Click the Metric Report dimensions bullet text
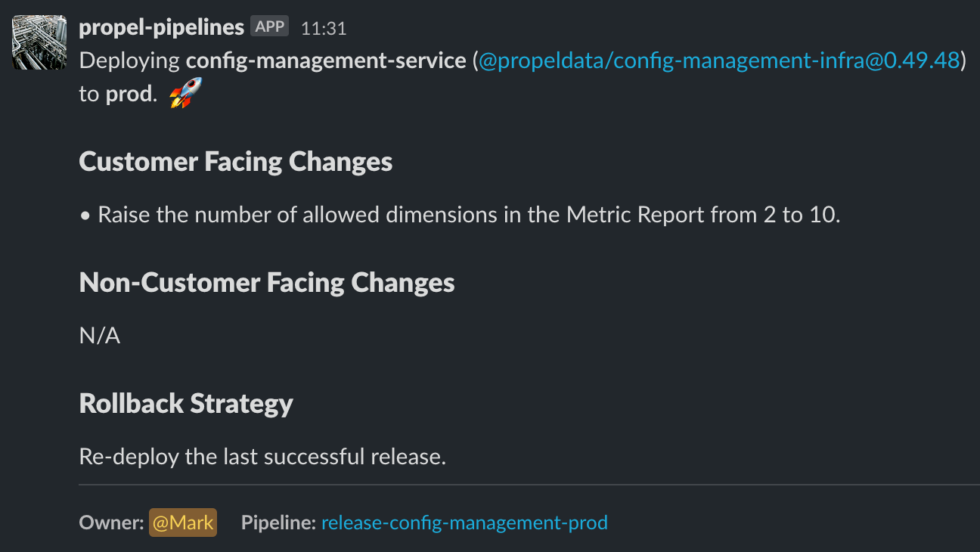This screenshot has width=980, height=552. pos(469,216)
